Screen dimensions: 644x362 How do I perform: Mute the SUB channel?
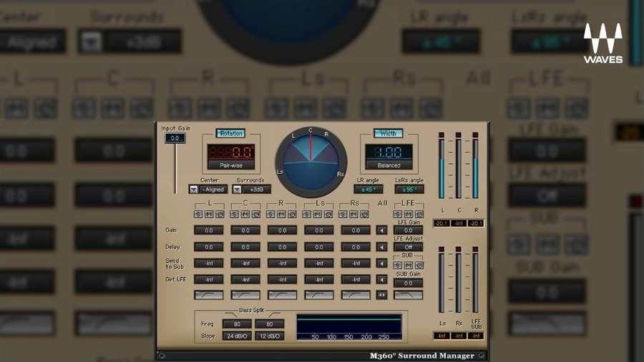(409, 265)
